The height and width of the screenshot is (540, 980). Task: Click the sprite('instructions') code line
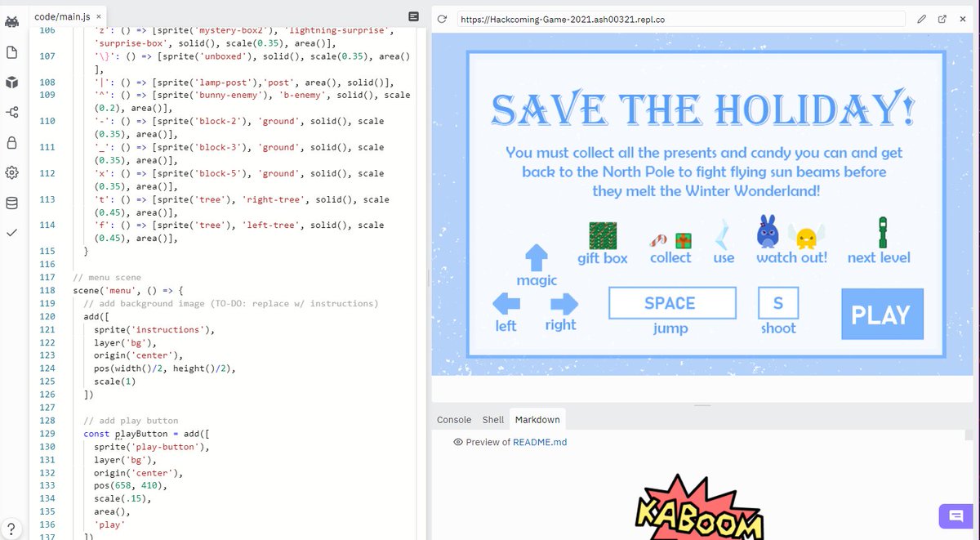point(154,329)
